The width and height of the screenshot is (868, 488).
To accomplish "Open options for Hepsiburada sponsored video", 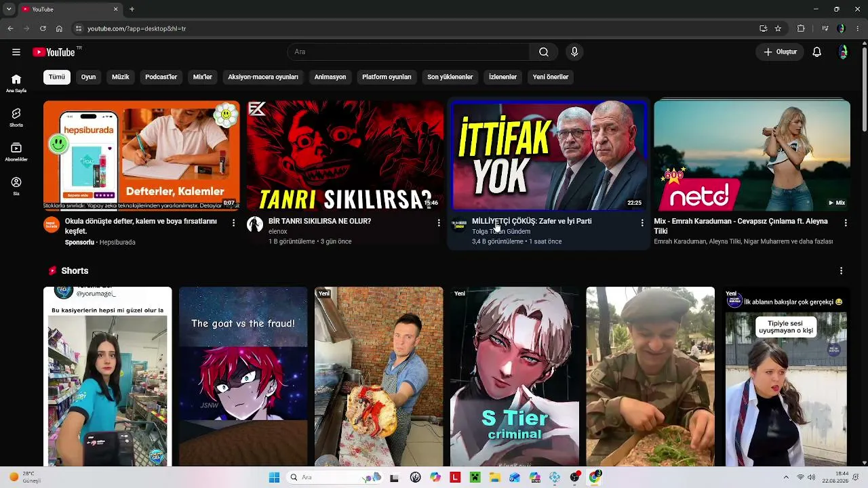I will [234, 222].
